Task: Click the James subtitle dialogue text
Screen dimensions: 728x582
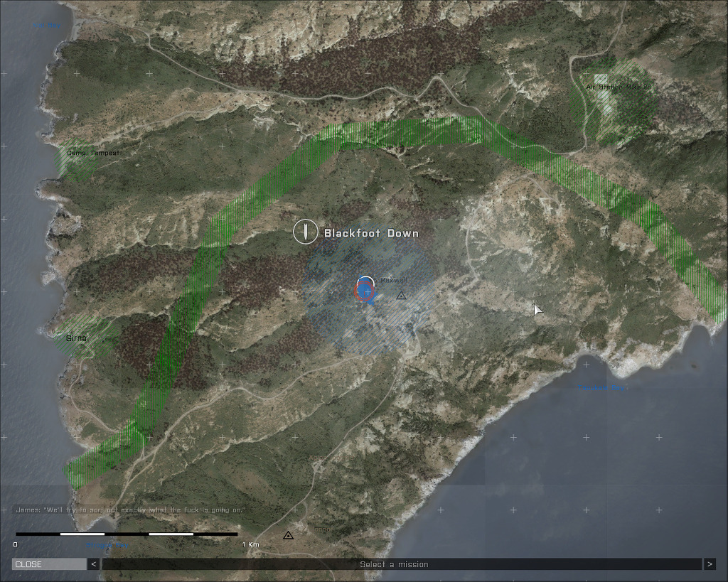Action: pyautogui.click(x=130, y=510)
